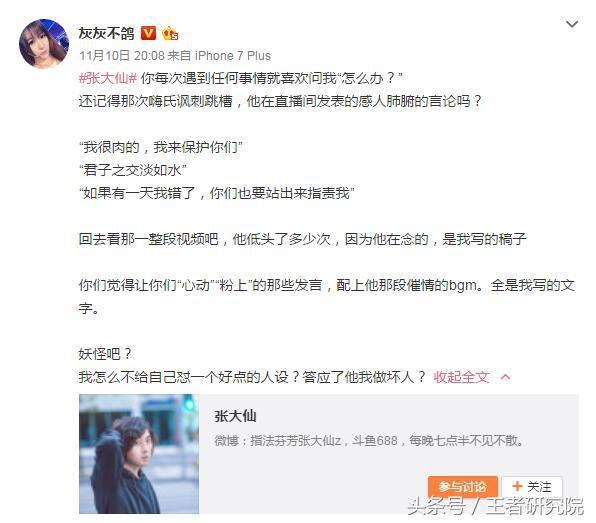Click the post line ending 是我写的稿子
596x523 pixels.
(303, 239)
